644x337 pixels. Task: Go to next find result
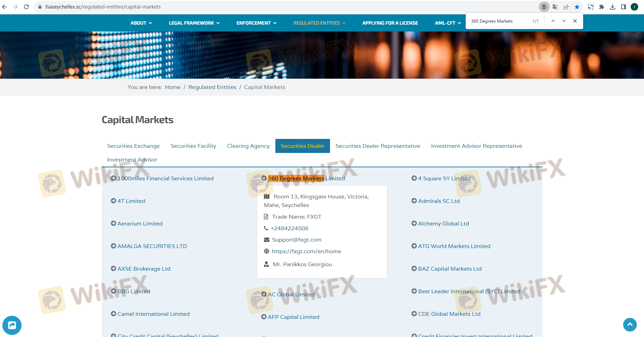click(x=564, y=21)
